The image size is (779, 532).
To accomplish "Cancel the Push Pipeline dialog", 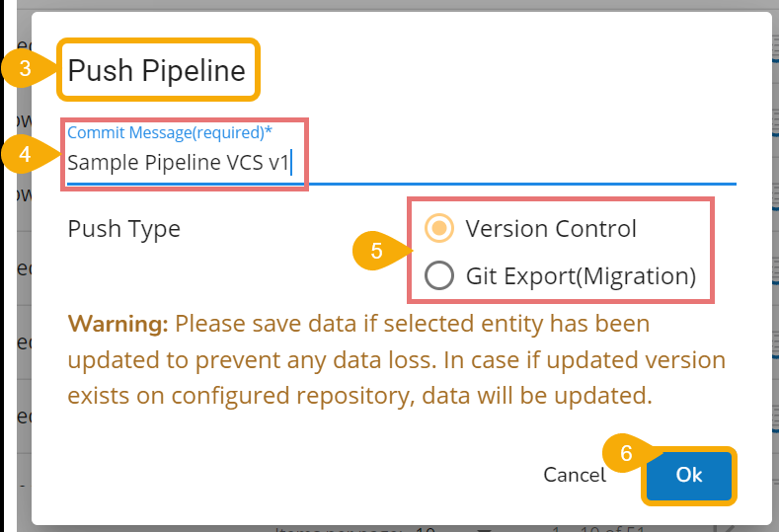I will (574, 476).
